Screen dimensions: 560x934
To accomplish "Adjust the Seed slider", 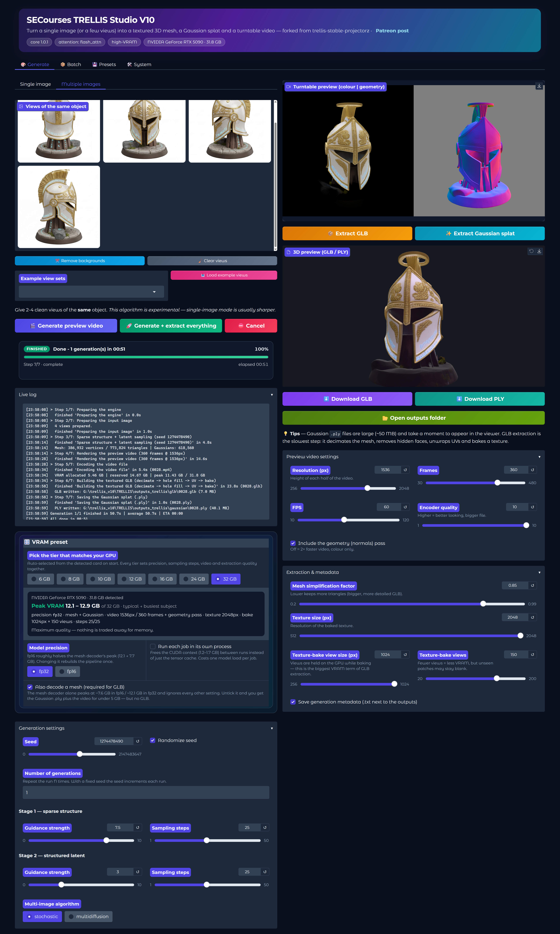I will coord(72,754).
